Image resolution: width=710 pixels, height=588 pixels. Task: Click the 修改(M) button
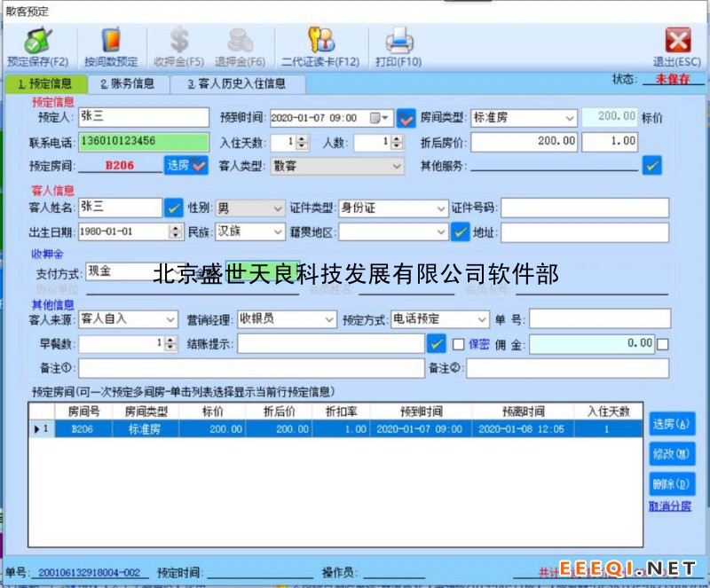[x=672, y=454]
